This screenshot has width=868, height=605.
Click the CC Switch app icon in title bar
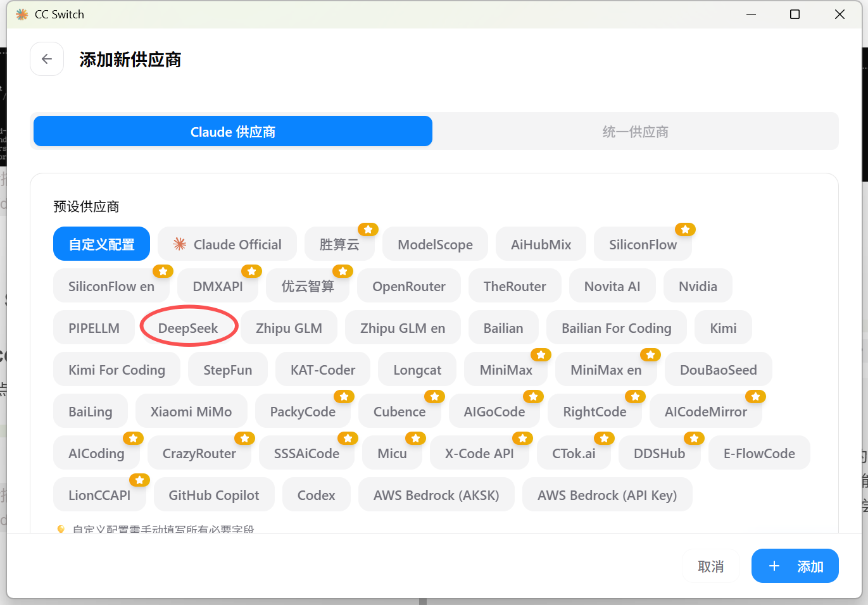click(22, 14)
